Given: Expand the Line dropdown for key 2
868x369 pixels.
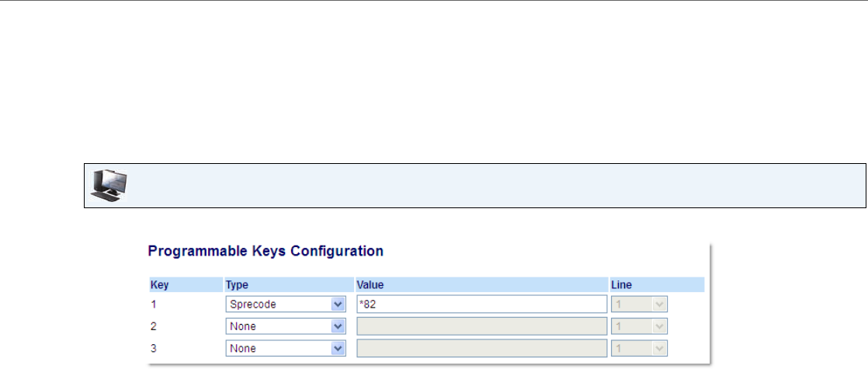Looking at the screenshot, I should tap(639, 326).
